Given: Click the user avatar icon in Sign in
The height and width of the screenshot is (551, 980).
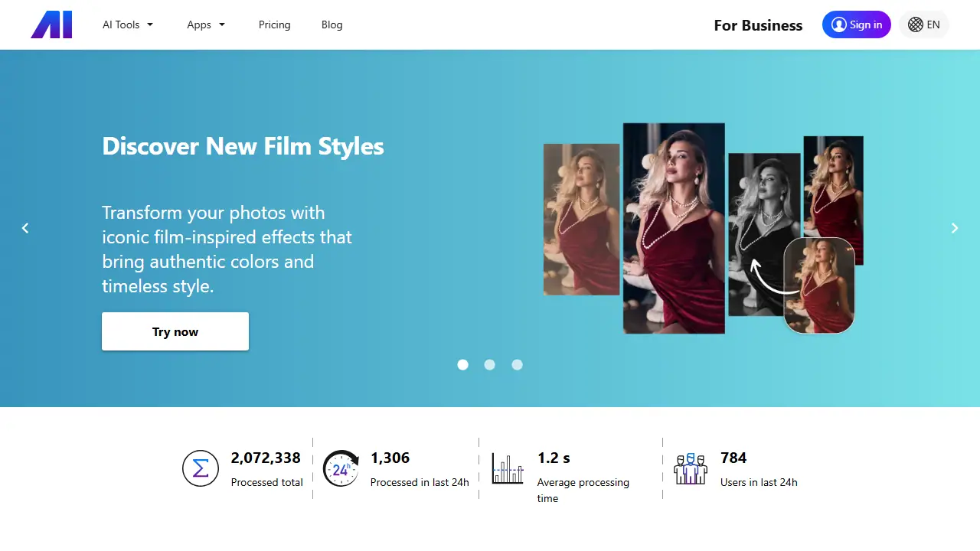Looking at the screenshot, I should [839, 24].
